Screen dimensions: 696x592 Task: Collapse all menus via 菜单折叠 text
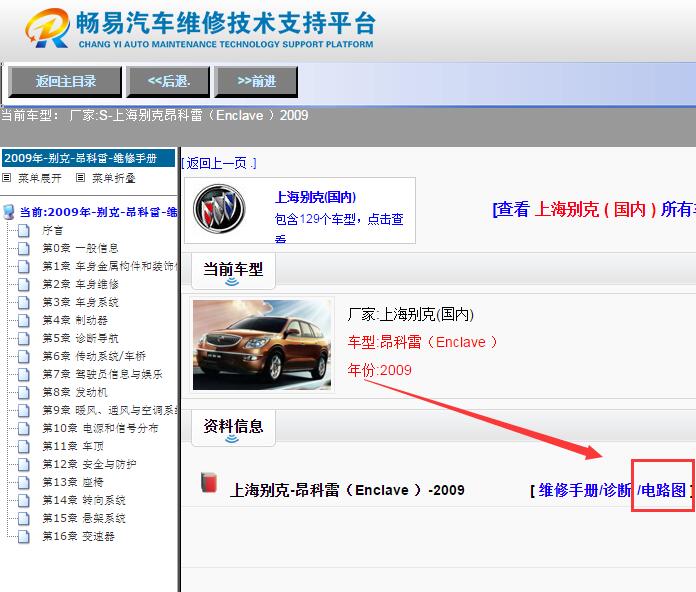tap(113, 178)
